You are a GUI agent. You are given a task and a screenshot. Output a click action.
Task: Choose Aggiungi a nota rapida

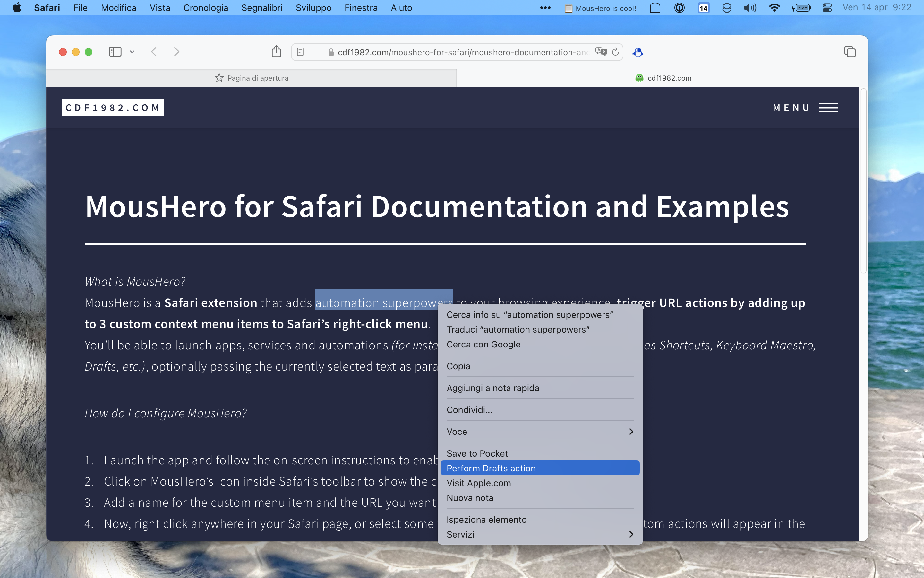pos(540,388)
